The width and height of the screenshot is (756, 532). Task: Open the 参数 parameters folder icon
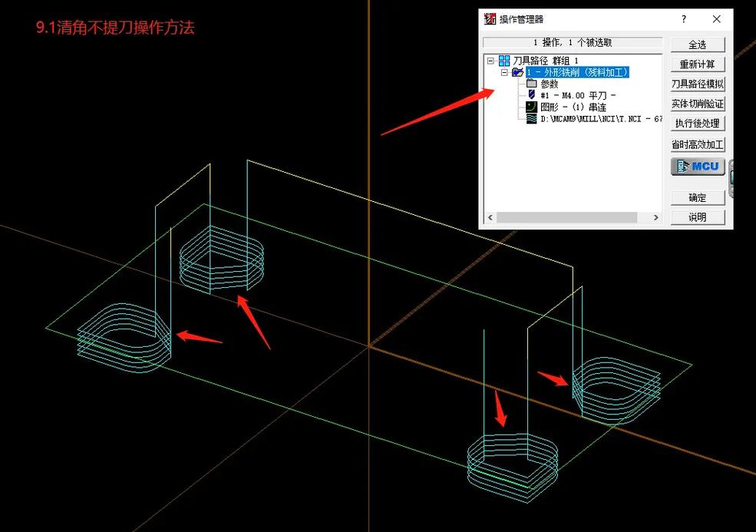(531, 84)
